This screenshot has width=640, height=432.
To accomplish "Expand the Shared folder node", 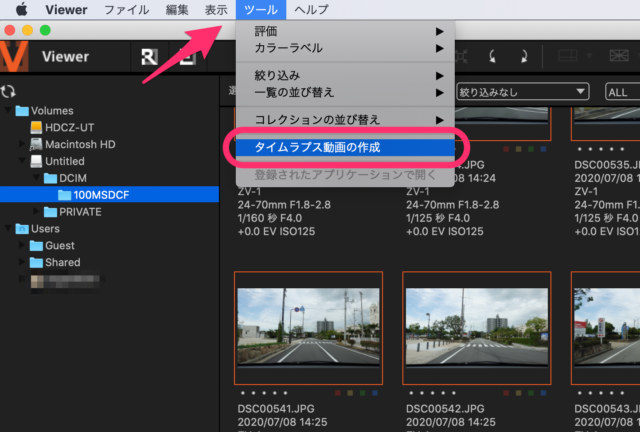I will tap(22, 262).
